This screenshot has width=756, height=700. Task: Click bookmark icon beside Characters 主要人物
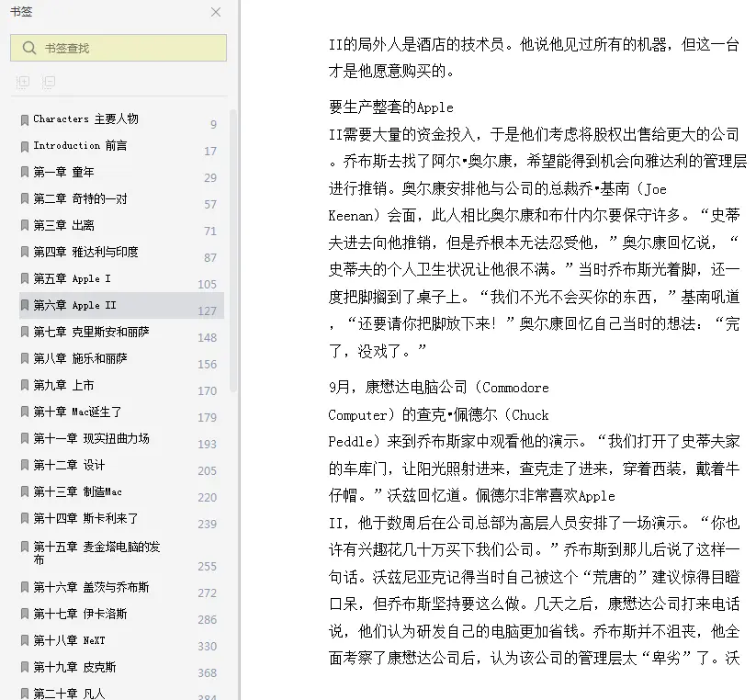(x=25, y=119)
